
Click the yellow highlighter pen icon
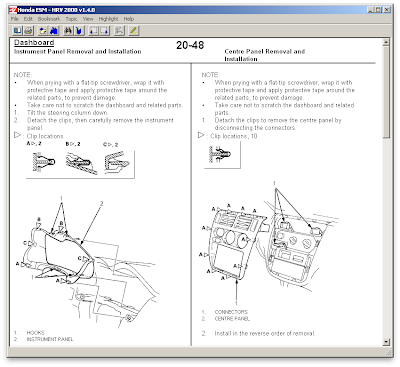(x=133, y=31)
